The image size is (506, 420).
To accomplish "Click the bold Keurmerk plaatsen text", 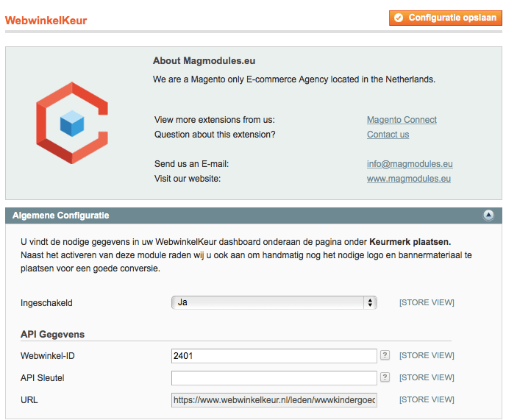I will pyautogui.click(x=410, y=241).
